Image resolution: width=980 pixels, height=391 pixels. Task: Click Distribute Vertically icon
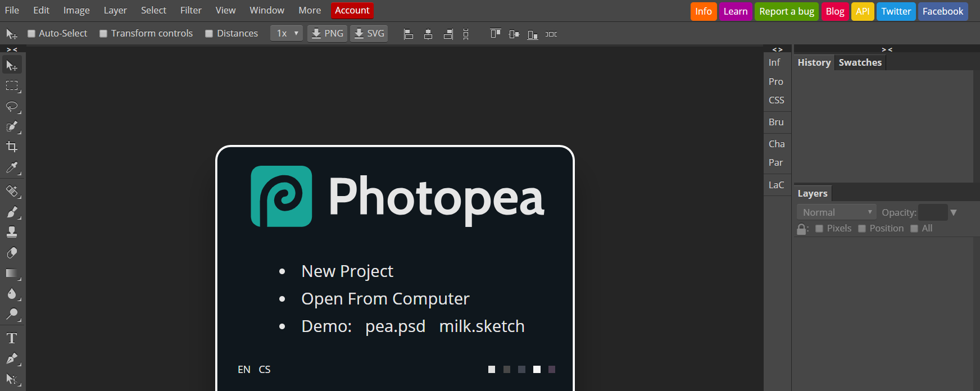pyautogui.click(x=466, y=34)
